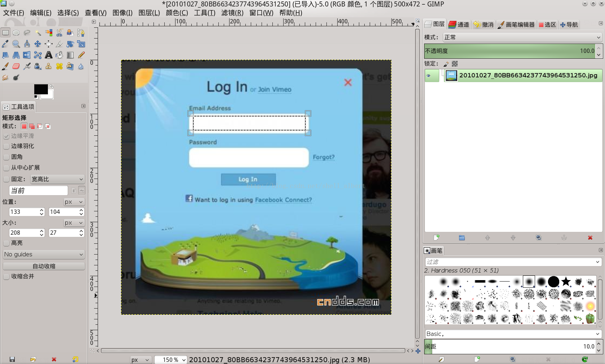Select the Fuzzy Select magic wand tool
Viewport: 605px width, 364px height.
coord(38,33)
